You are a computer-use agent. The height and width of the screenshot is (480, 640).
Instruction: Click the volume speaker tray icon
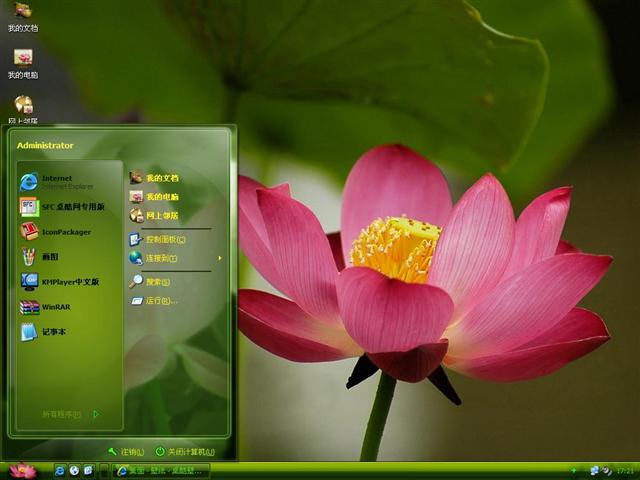click(x=607, y=471)
